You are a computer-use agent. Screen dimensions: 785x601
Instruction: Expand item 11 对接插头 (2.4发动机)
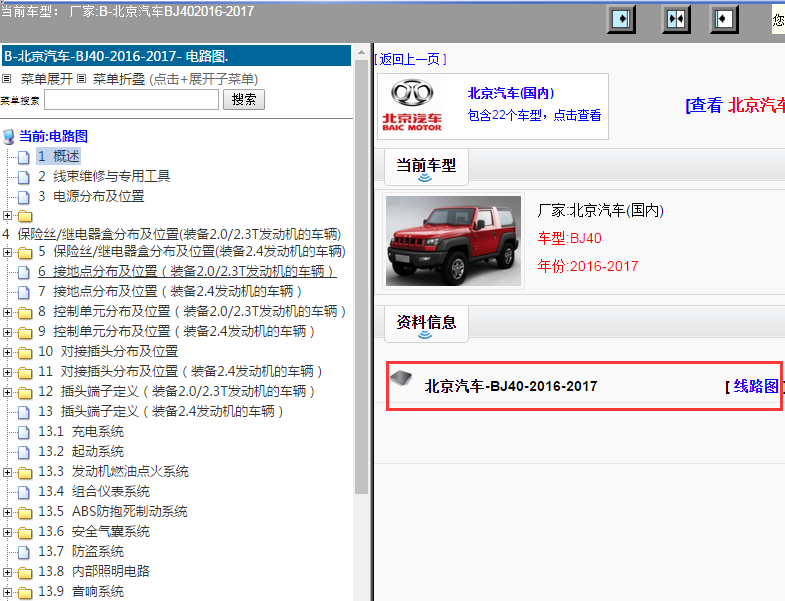point(7,372)
